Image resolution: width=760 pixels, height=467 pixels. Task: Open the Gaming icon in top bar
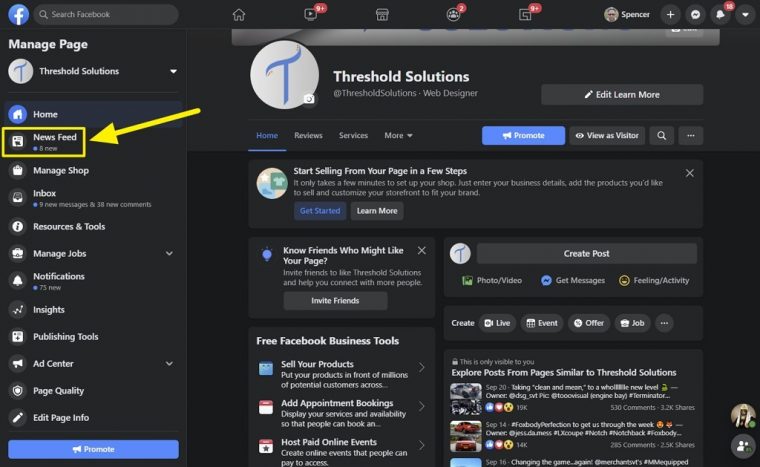[x=525, y=15]
